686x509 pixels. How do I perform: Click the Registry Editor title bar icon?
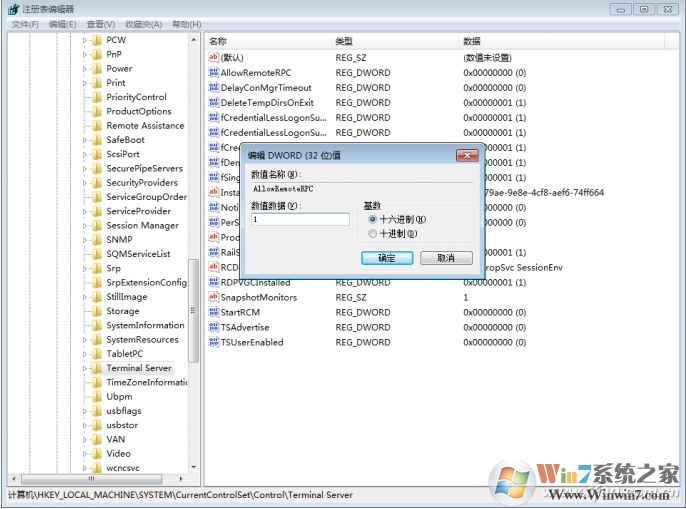pyautogui.click(x=13, y=9)
